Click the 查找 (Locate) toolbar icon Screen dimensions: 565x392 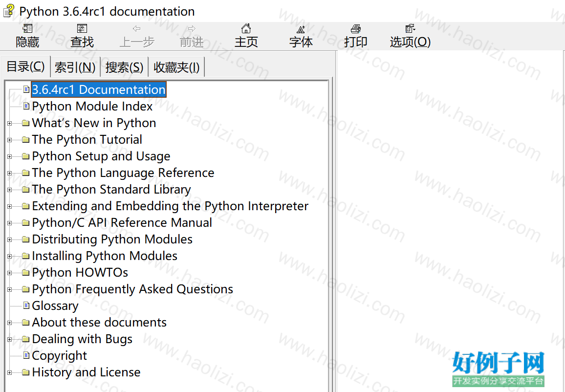coord(82,28)
